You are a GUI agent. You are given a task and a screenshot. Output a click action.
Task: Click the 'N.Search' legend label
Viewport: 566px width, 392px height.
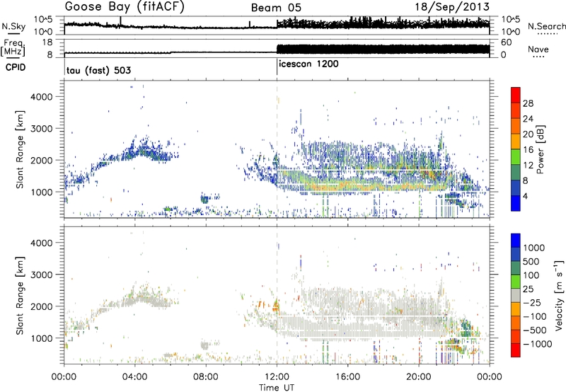coord(546,26)
